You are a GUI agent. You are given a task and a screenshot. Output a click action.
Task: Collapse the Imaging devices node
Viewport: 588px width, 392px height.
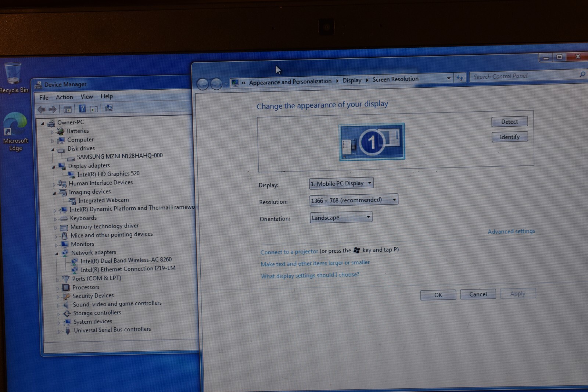point(54,193)
